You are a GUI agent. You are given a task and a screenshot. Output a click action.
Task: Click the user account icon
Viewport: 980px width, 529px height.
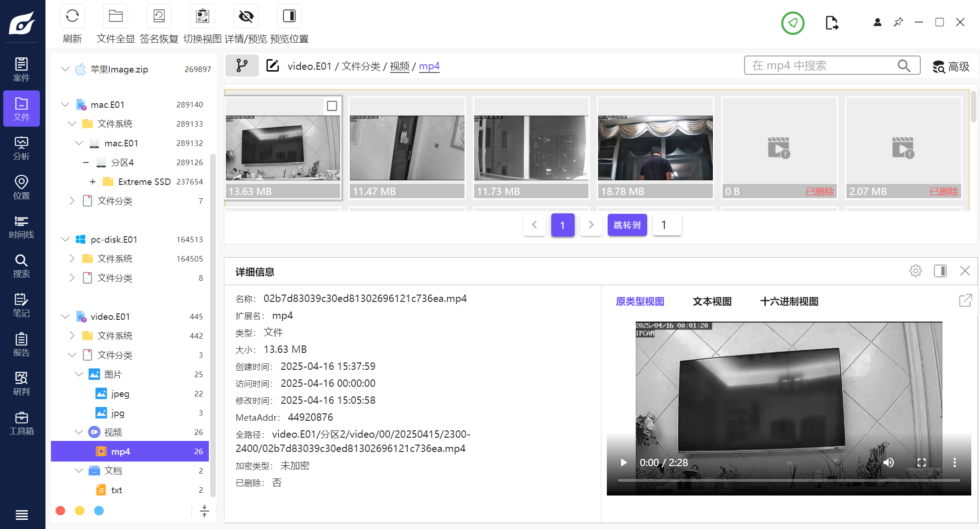[x=877, y=22]
